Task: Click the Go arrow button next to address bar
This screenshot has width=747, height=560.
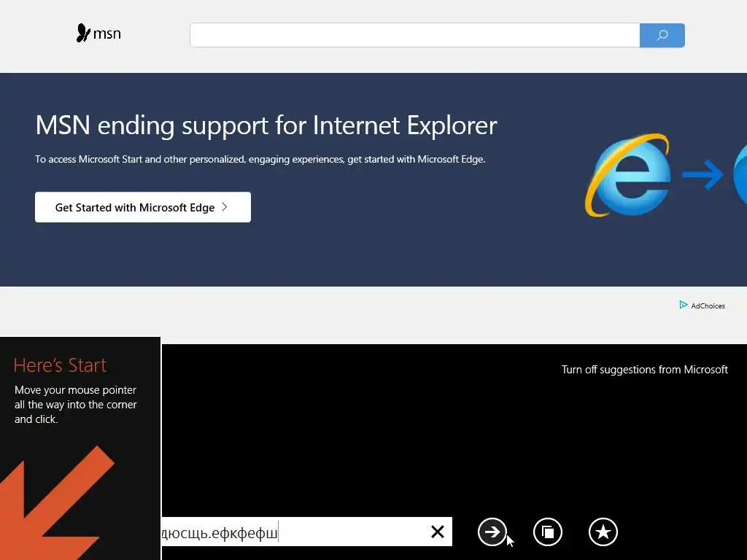Action: point(492,532)
